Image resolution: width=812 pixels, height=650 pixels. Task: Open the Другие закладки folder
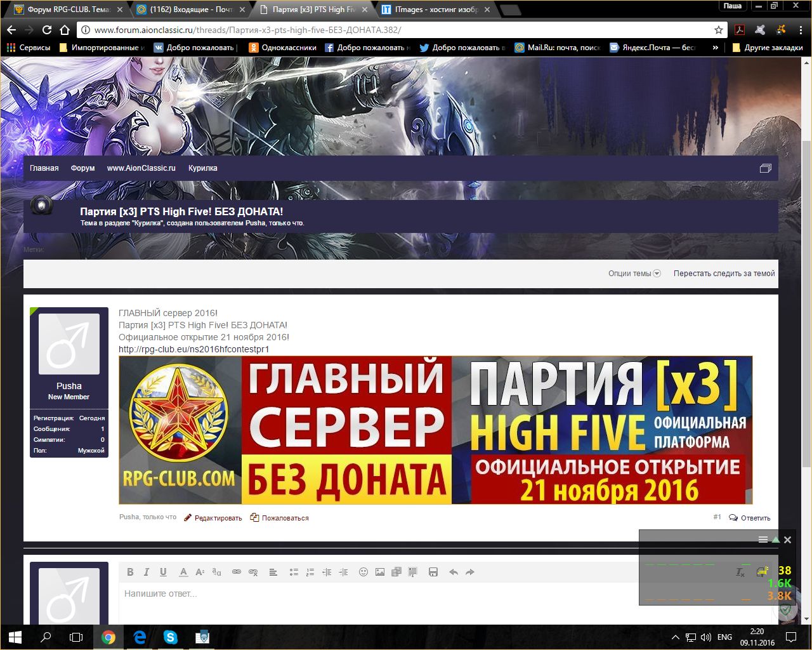[x=767, y=48]
